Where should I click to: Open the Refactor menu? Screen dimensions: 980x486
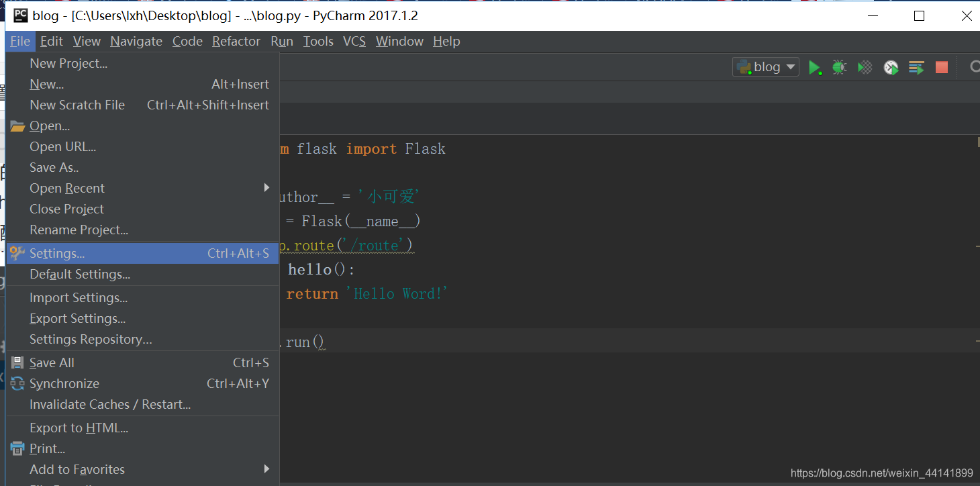point(236,41)
